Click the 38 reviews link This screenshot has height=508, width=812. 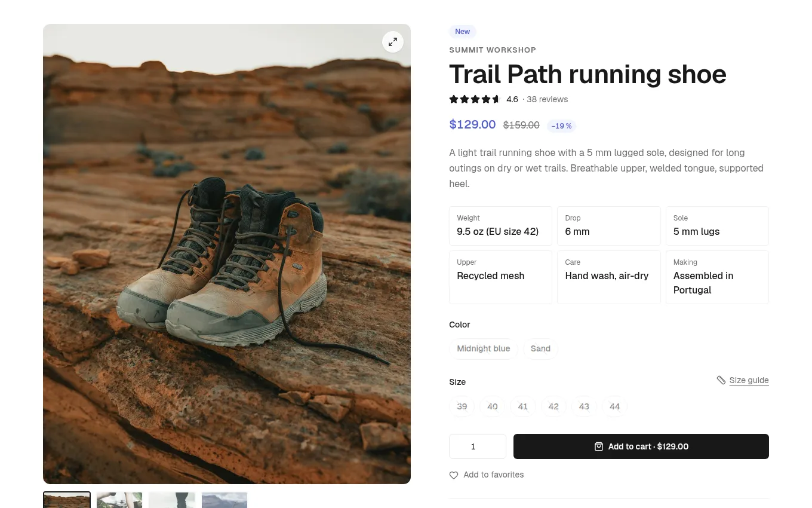pyautogui.click(x=547, y=99)
